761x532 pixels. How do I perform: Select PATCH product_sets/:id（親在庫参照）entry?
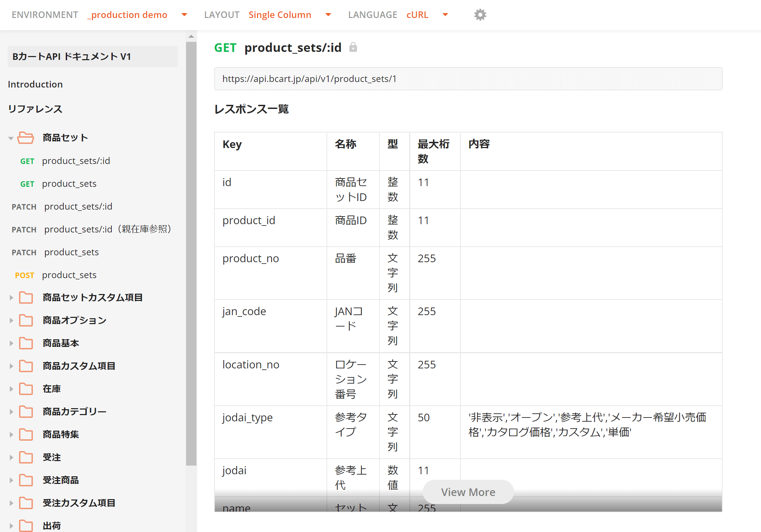(x=92, y=229)
